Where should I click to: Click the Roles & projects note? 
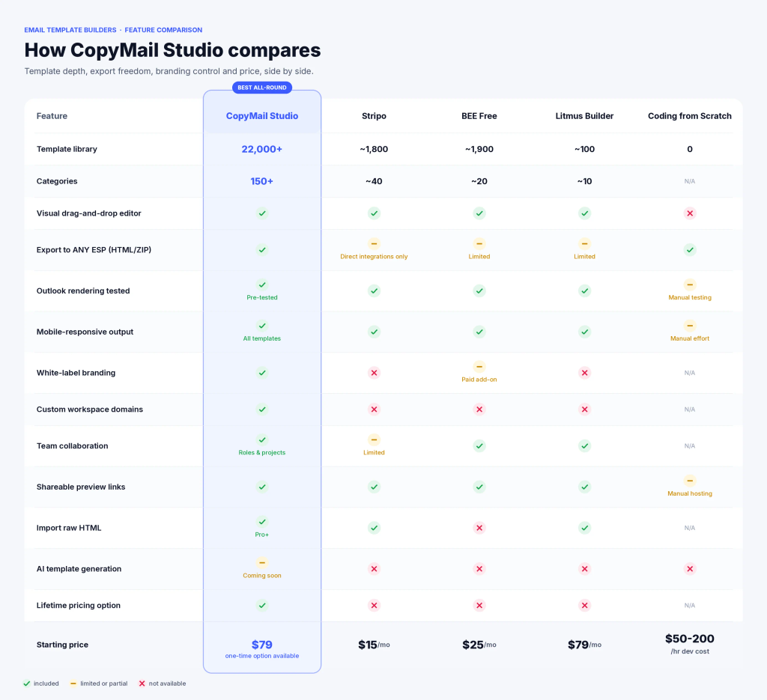tap(262, 453)
